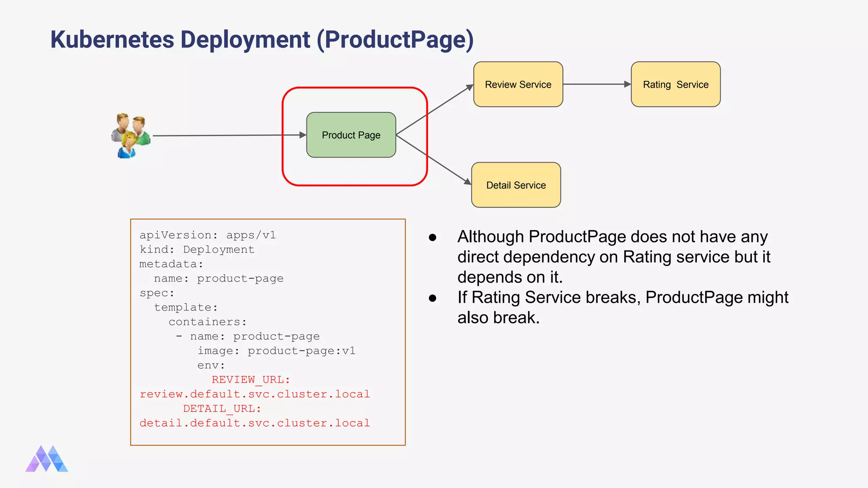Click the apiVersion: apps/v1 line

point(208,235)
